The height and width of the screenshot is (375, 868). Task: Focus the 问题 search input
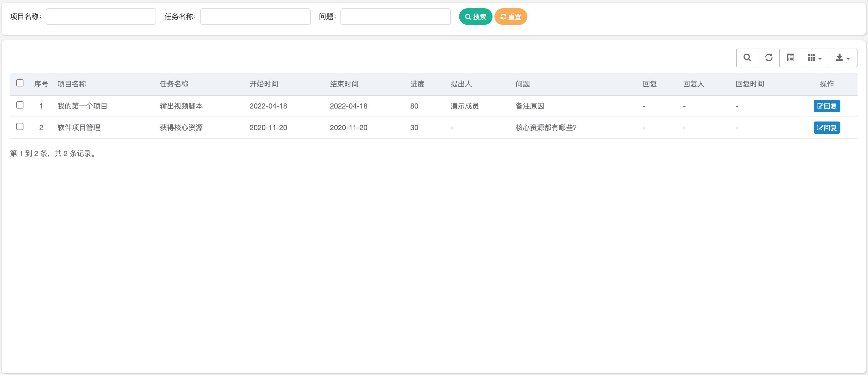point(396,17)
